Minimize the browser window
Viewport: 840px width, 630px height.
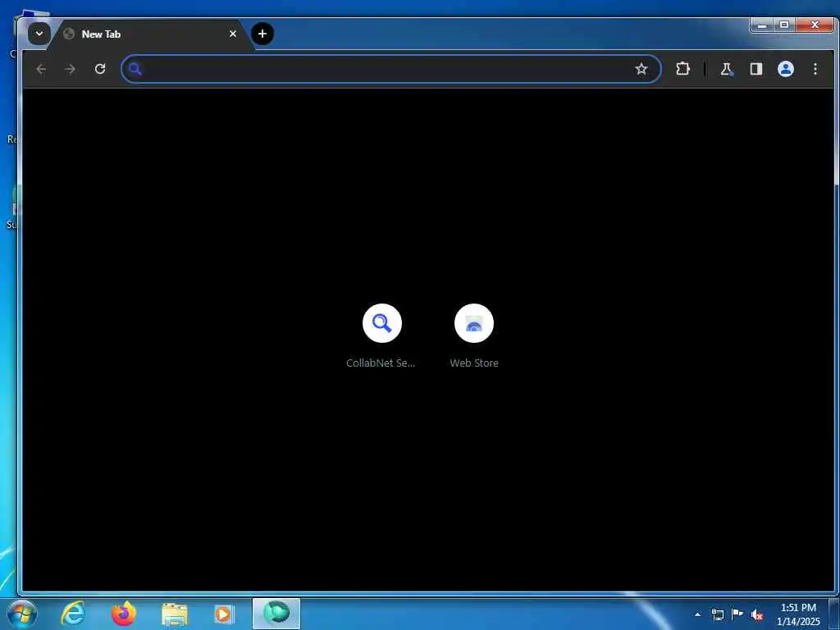762,25
